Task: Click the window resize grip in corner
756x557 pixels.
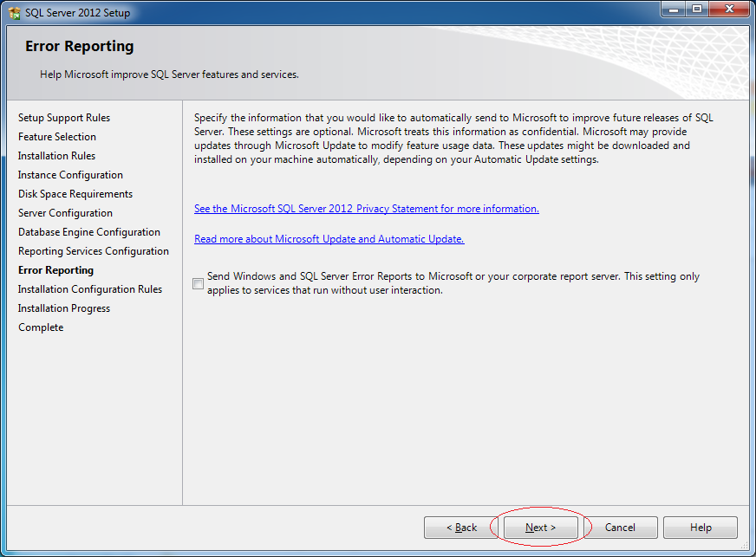Action: pyautogui.click(x=745, y=546)
